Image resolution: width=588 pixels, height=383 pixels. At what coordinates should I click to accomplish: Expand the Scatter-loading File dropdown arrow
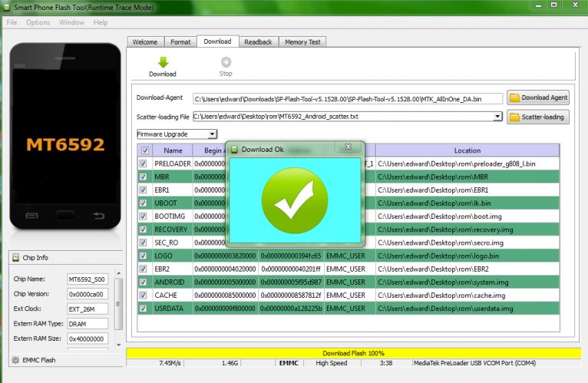(x=497, y=117)
